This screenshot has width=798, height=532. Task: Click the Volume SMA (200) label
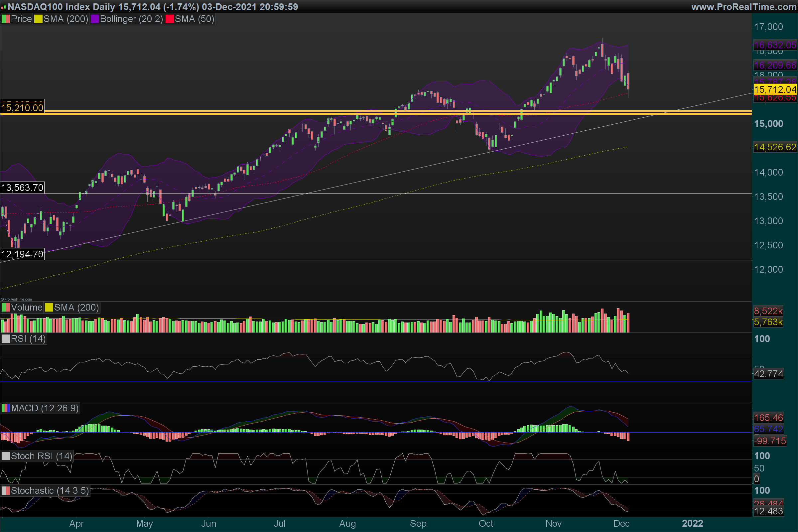(76, 307)
